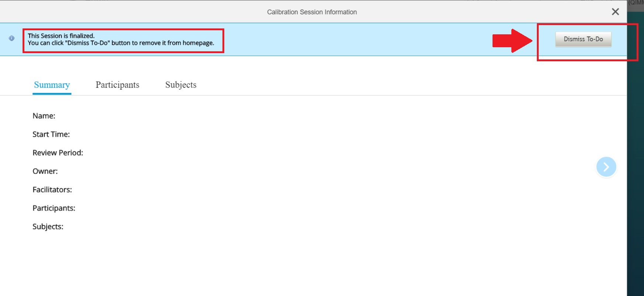Viewport: 644px width, 296px height.
Task: Click the 'Subjects:' summary label
Action: click(x=48, y=227)
